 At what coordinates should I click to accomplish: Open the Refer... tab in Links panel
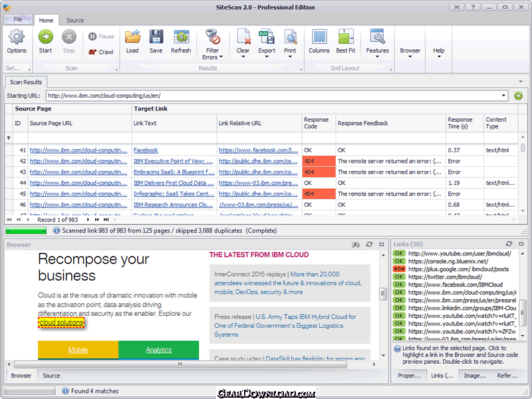point(507,376)
